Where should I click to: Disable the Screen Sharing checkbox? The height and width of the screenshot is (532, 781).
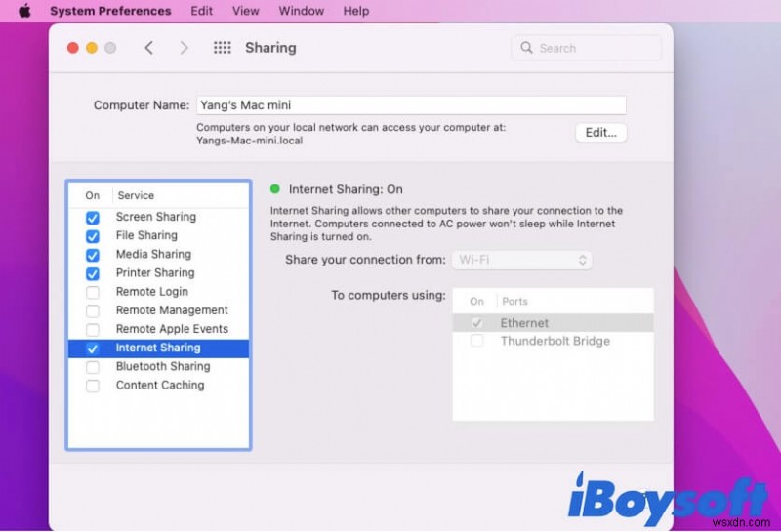point(93,218)
